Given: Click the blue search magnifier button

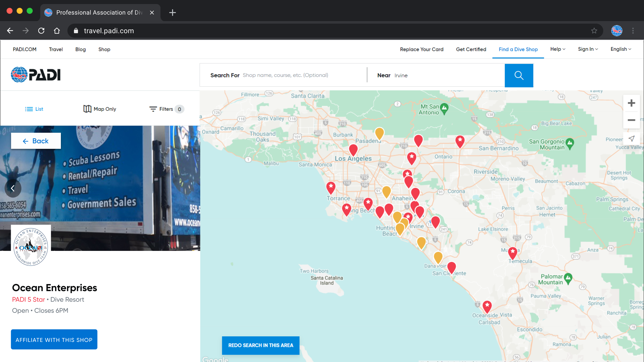Looking at the screenshot, I should coord(519,75).
